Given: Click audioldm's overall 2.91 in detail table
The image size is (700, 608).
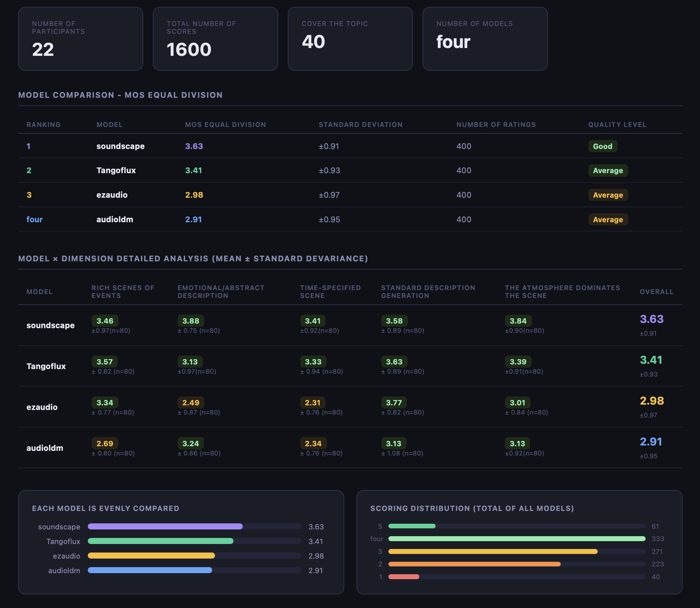Looking at the screenshot, I should 651,442.
